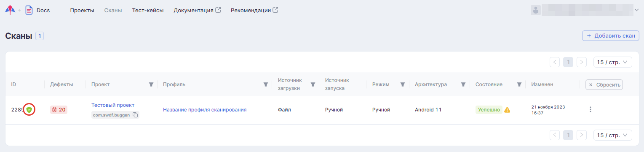Screen dimensions: 644x152
Task: Click the Сбросить filters button
Action: 604,84
